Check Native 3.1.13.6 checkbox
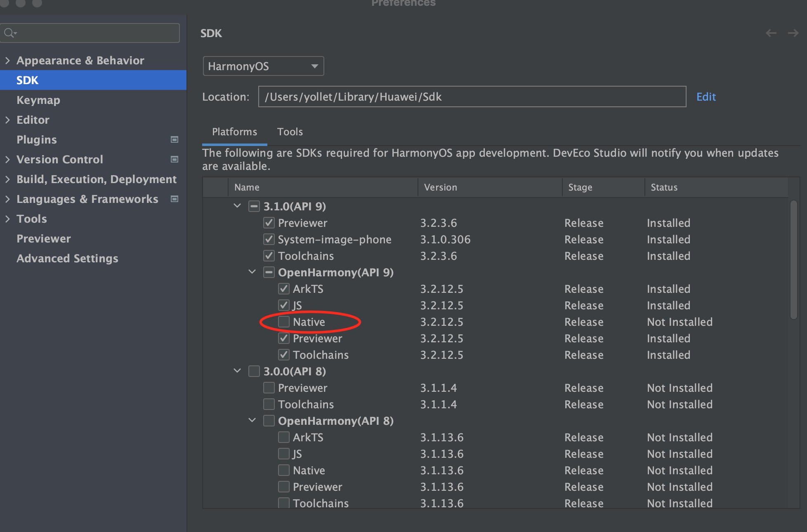Image resolution: width=807 pixels, height=532 pixels. (x=284, y=470)
